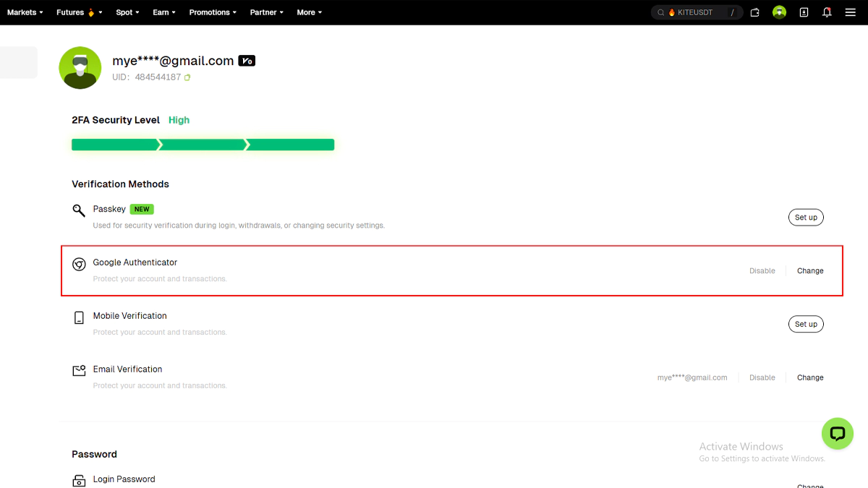Image resolution: width=868 pixels, height=488 pixels.
Task: Expand the Markets dropdown menu
Action: pyautogui.click(x=25, y=12)
